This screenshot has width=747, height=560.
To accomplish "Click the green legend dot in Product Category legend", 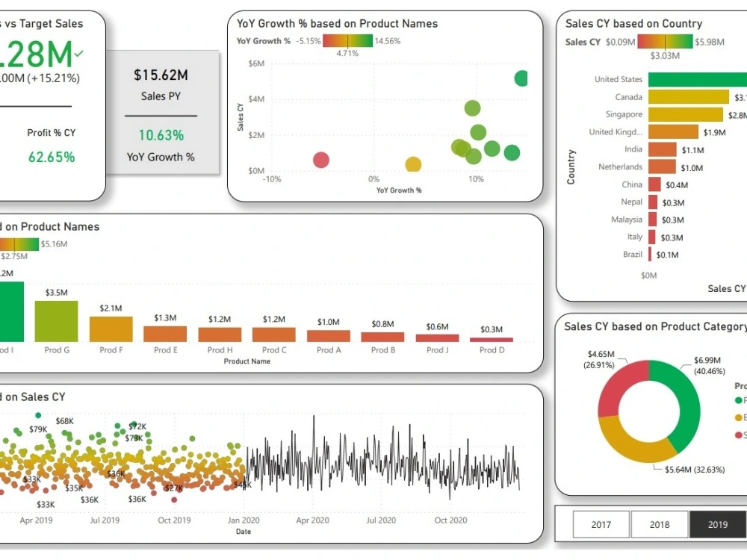I will [x=737, y=399].
